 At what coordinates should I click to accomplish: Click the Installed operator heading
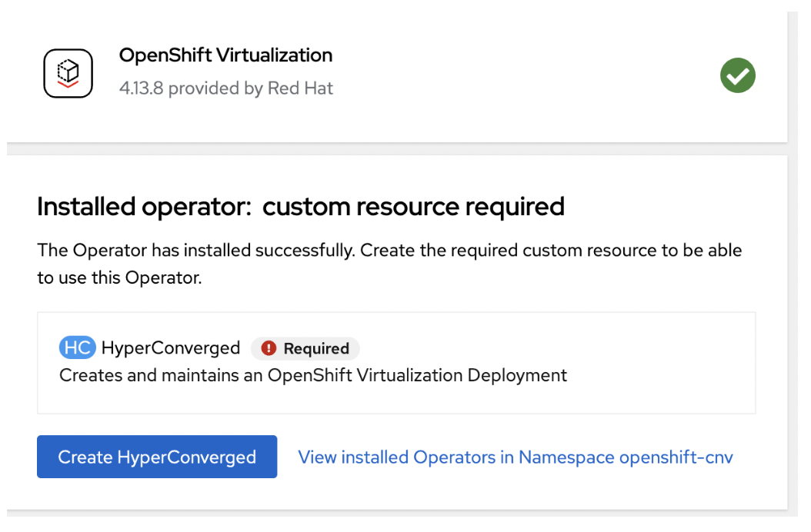coord(300,206)
